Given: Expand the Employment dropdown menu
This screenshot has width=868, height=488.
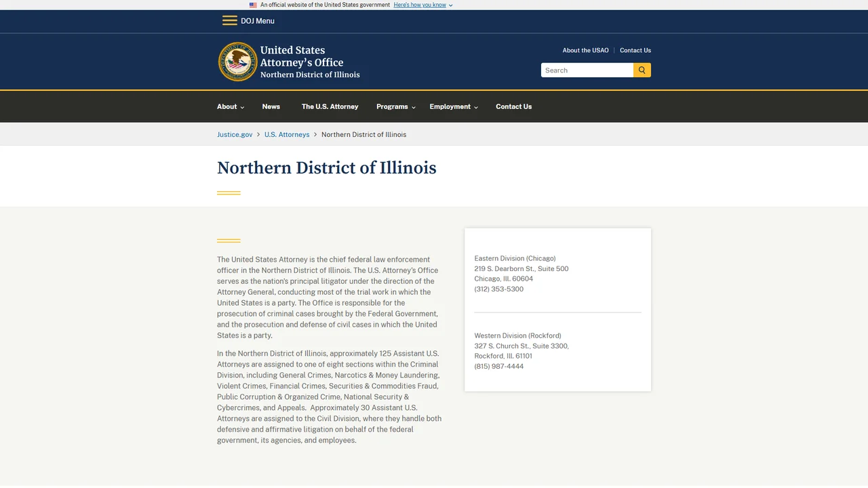Looking at the screenshot, I should click(454, 106).
